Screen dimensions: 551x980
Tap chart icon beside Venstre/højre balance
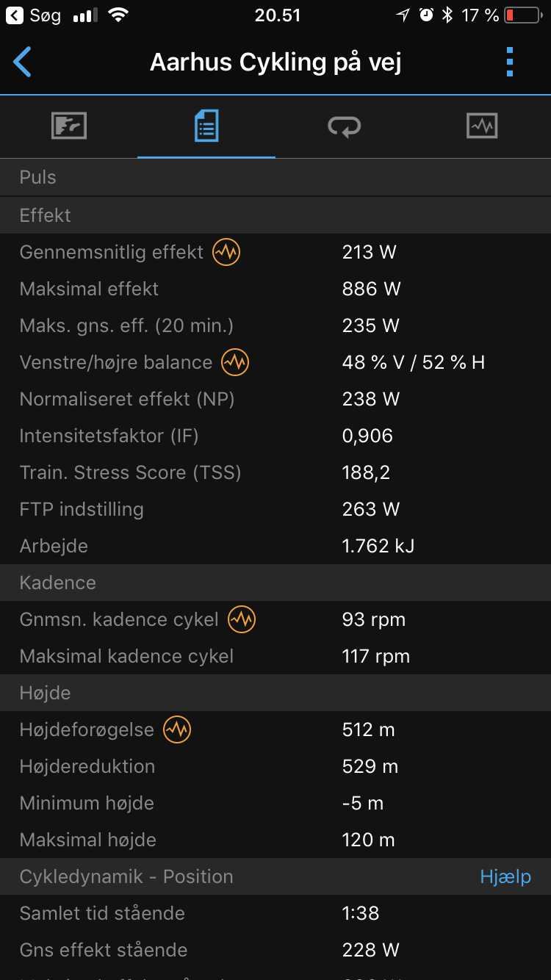235,362
